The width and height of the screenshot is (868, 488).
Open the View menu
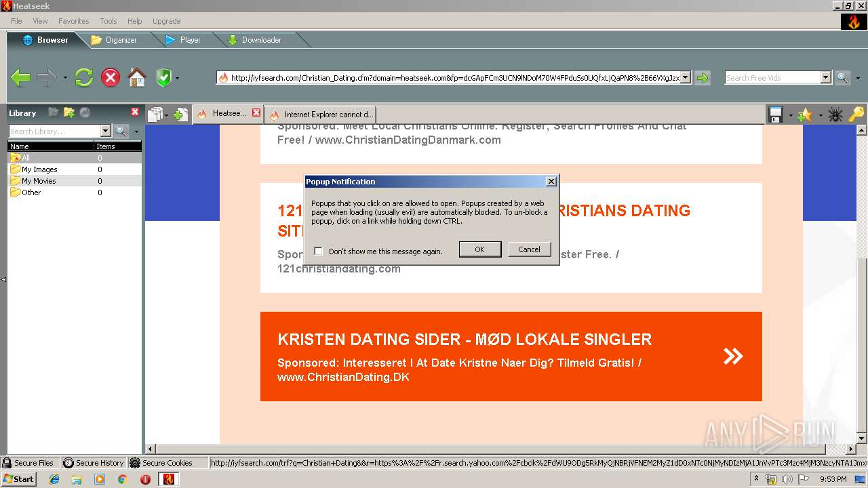coord(40,21)
